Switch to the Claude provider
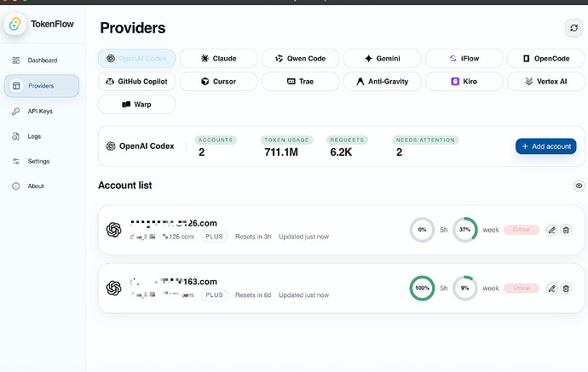Image resolution: width=588 pixels, height=372 pixels. pos(219,59)
